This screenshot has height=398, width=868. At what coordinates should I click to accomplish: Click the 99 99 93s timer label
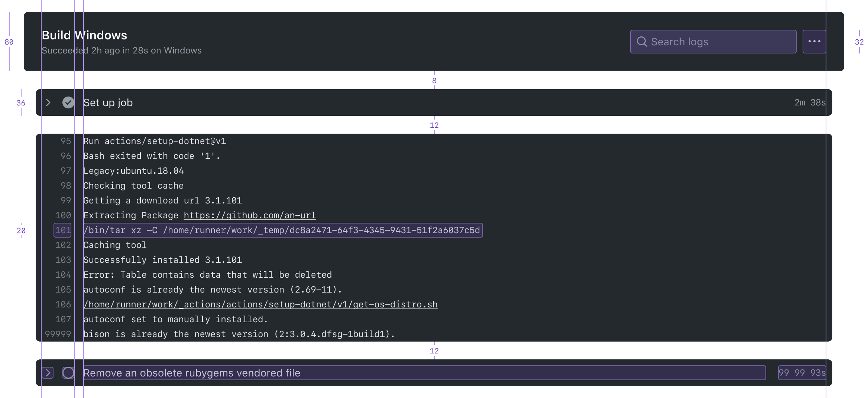[x=801, y=373]
